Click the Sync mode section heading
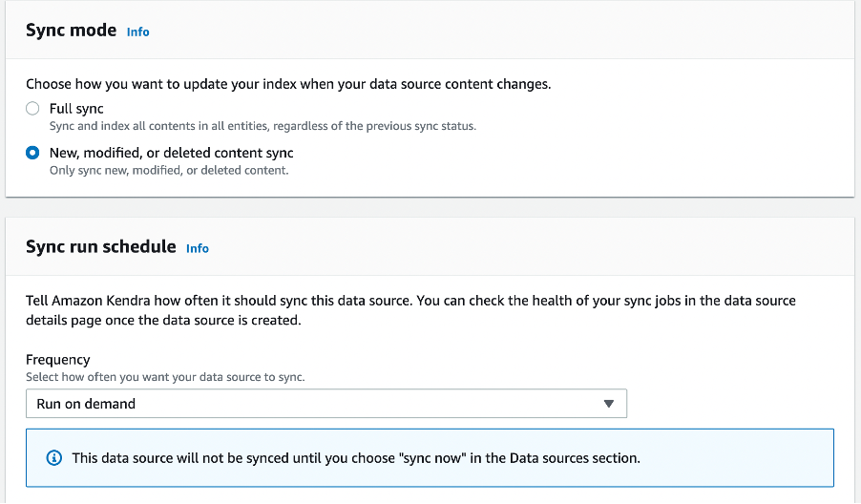Image resolution: width=861 pixels, height=504 pixels. [71, 31]
